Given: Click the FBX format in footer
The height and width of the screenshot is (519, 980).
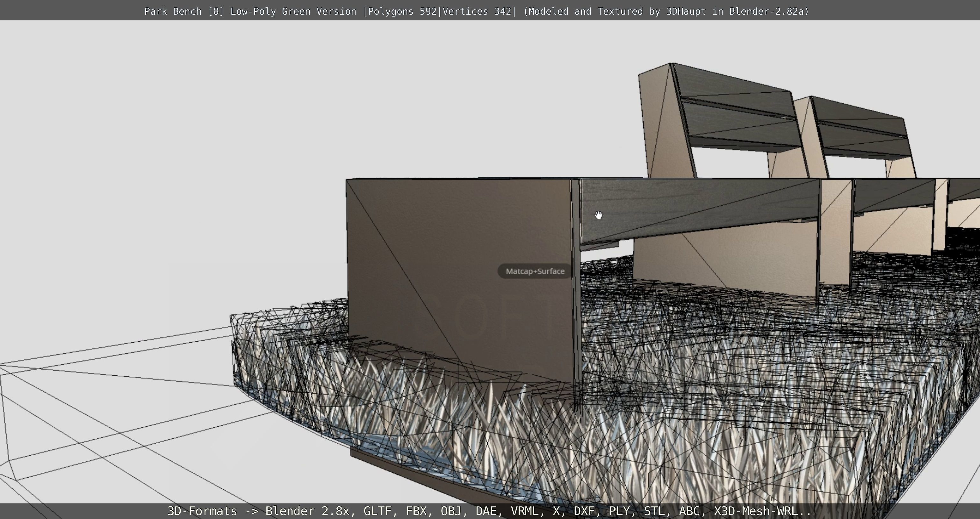Looking at the screenshot, I should (x=417, y=511).
